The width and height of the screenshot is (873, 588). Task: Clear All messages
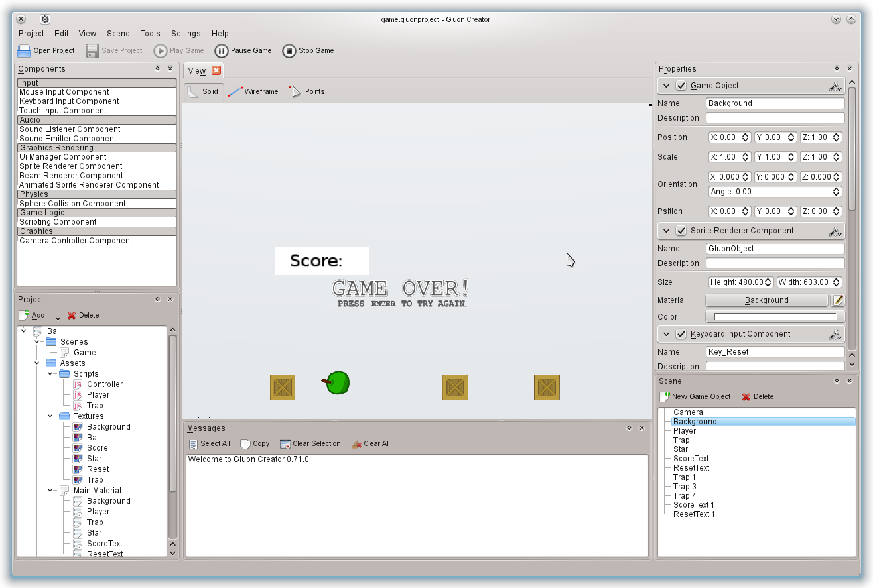coord(370,444)
